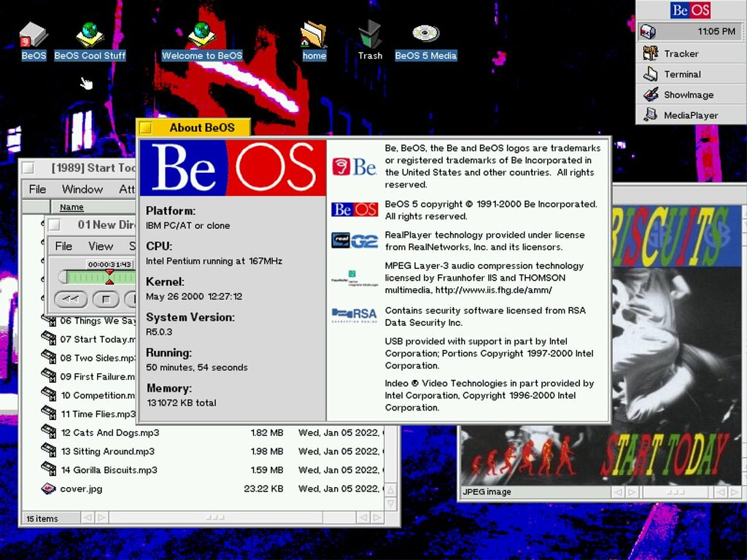This screenshot has width=747, height=560.
Task: Click the http://www.iis.fhg.de/amm/ URL text
Action: click(x=494, y=290)
